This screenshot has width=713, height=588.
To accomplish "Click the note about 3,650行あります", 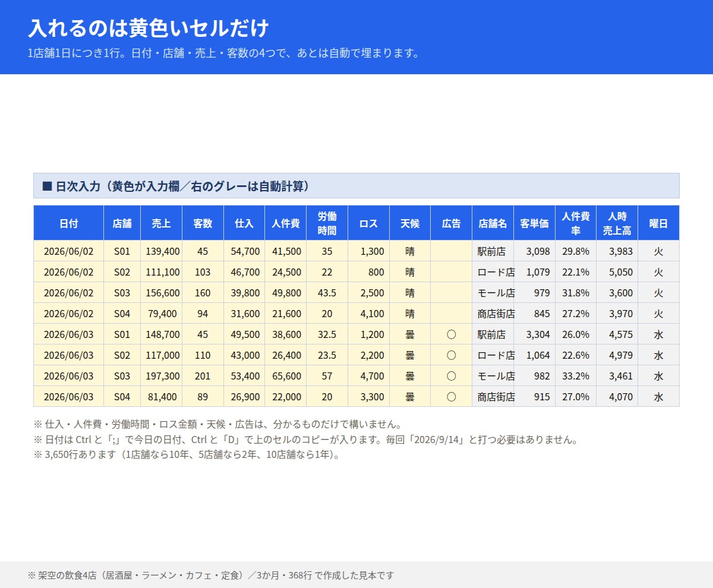I will point(187,456).
